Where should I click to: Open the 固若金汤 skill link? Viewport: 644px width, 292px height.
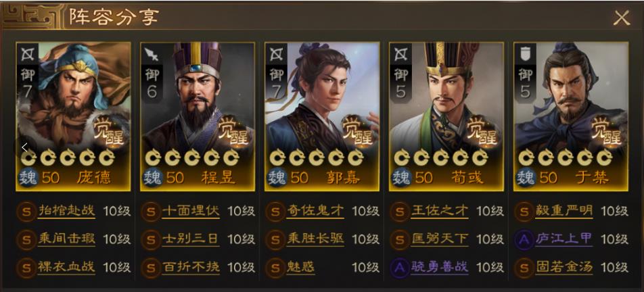click(564, 268)
